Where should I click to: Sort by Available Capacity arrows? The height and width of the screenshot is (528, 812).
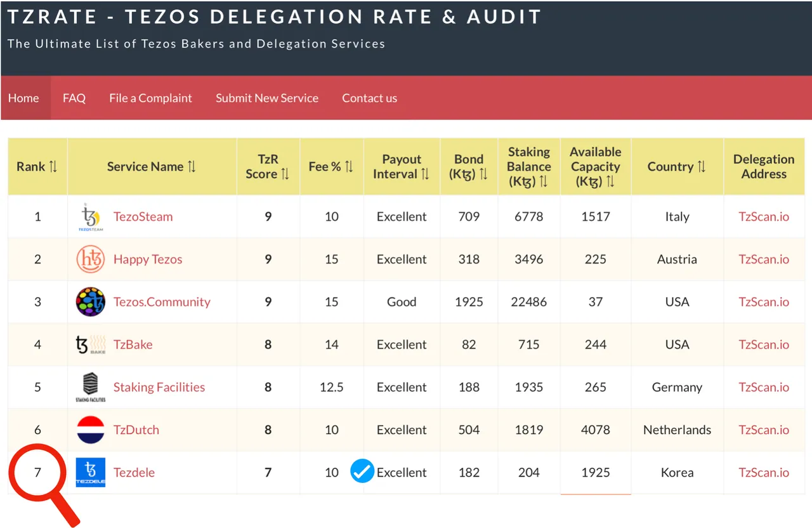610,181
